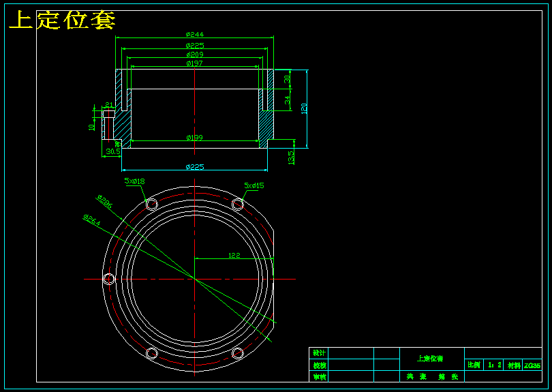The width and height of the screenshot is (552, 392).
Task: Select the 5xø18 hole callout
Action: [x=134, y=181]
